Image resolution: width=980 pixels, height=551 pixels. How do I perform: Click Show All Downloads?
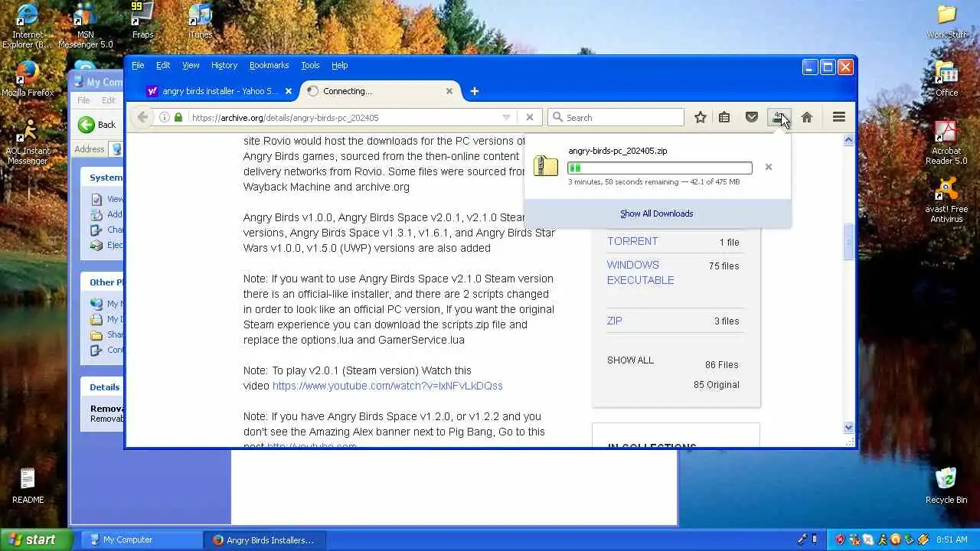[657, 214]
